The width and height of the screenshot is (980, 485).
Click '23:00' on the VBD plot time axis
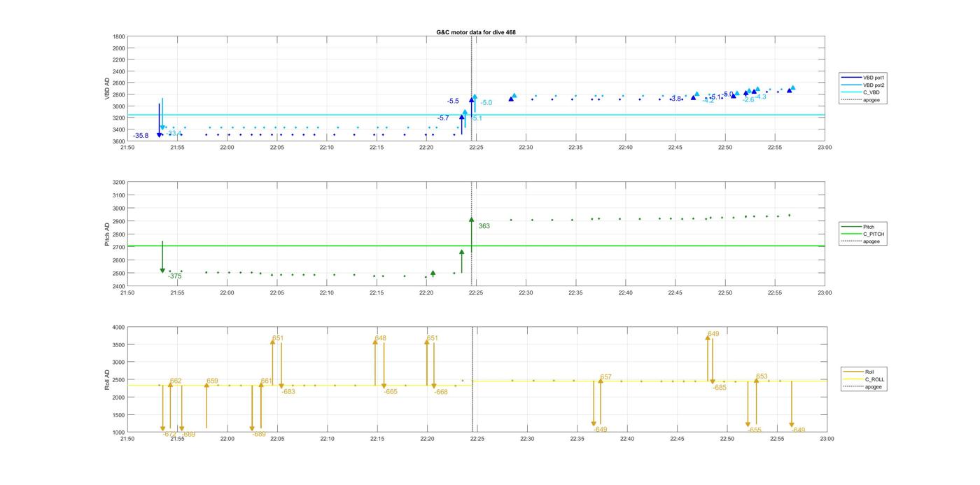pos(825,148)
